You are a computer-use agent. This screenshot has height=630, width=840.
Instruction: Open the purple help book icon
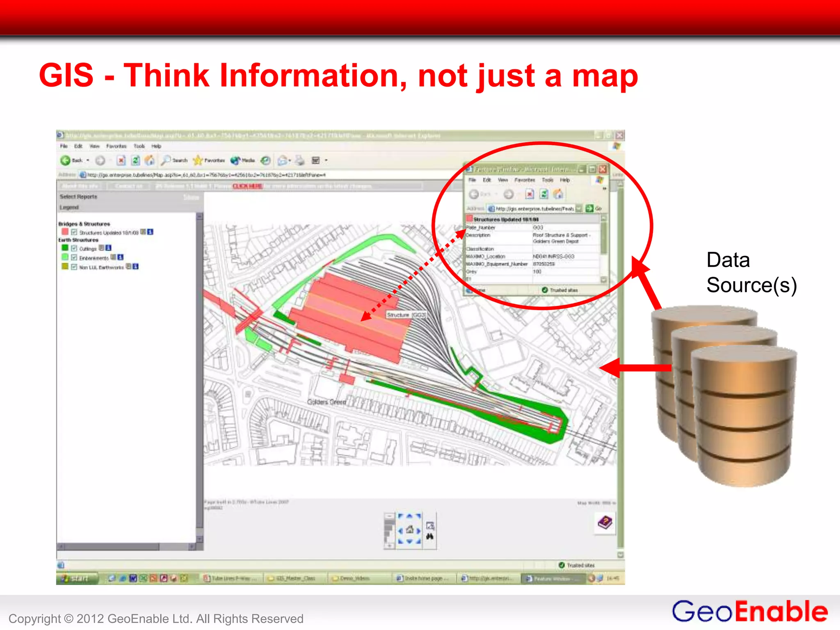click(605, 523)
